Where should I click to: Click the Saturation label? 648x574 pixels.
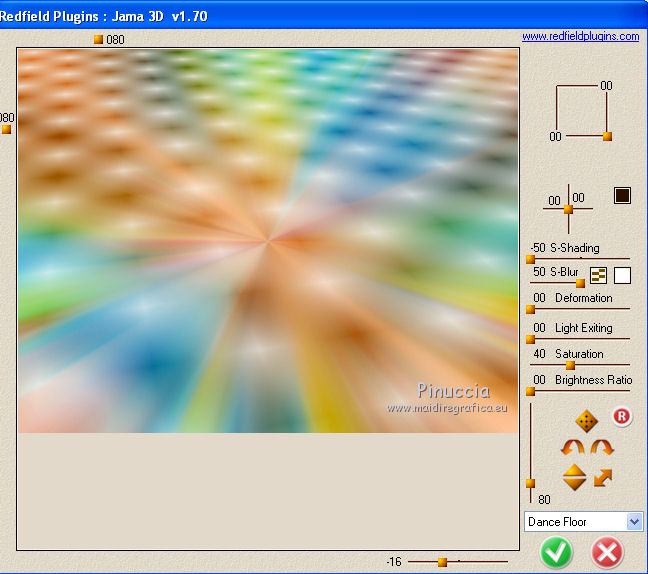click(579, 354)
